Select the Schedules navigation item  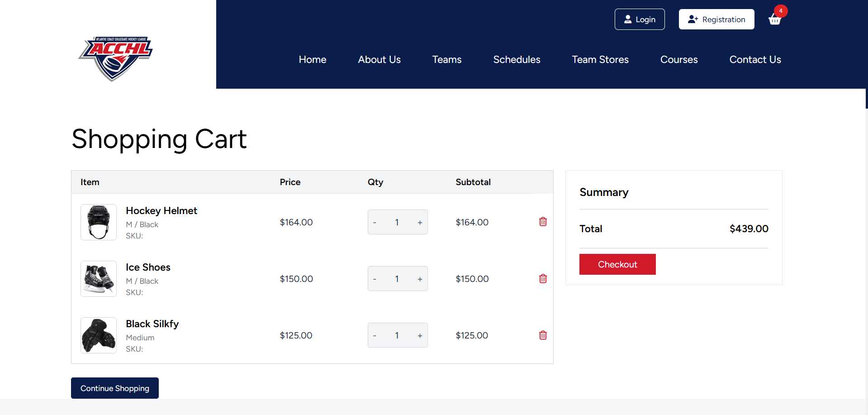[x=517, y=59]
